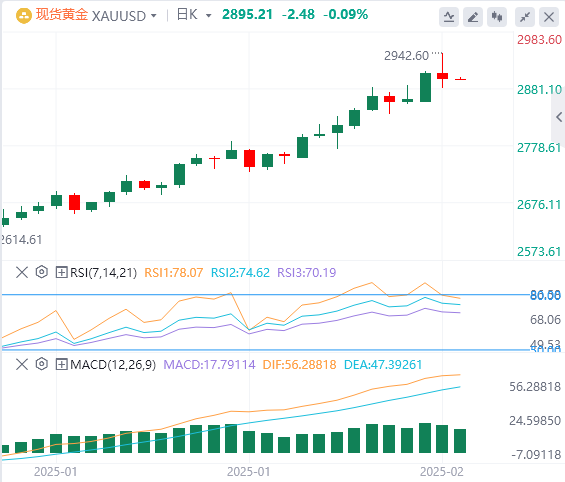Close the chart with the X icon

click(x=549, y=17)
